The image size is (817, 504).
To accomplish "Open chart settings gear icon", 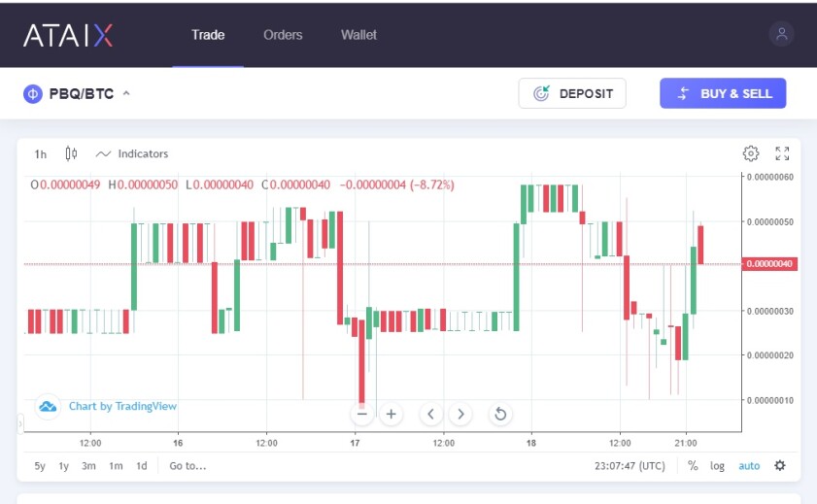I will pos(750,153).
